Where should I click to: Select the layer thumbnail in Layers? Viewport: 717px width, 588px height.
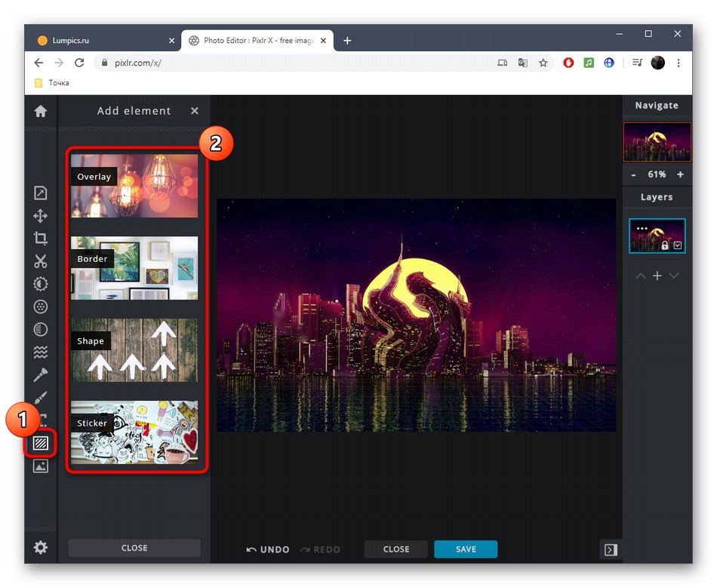657,236
